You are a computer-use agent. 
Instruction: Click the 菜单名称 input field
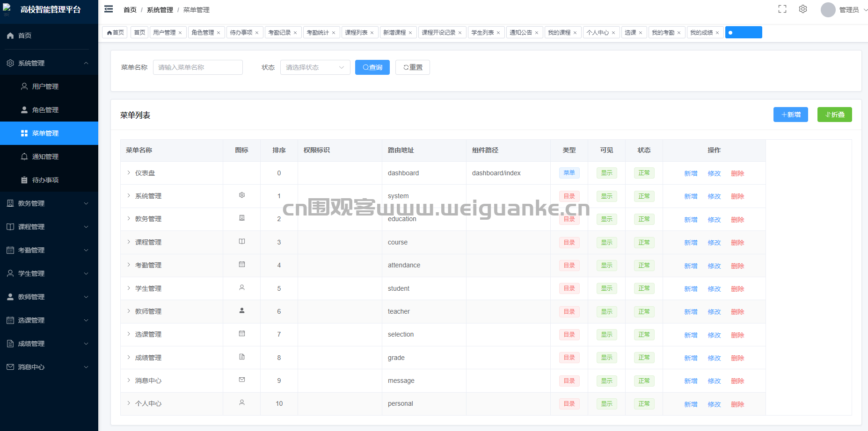(x=197, y=67)
